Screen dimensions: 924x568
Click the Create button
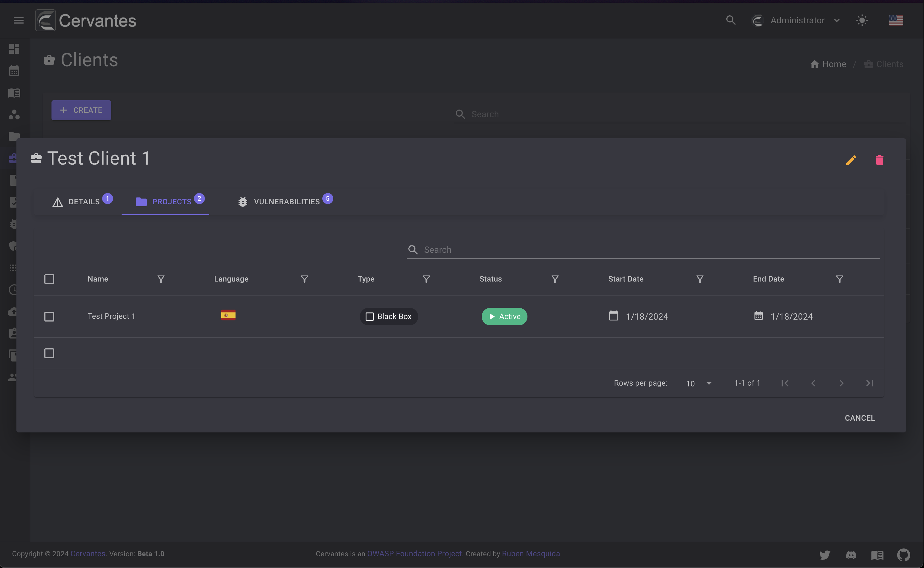click(x=81, y=110)
